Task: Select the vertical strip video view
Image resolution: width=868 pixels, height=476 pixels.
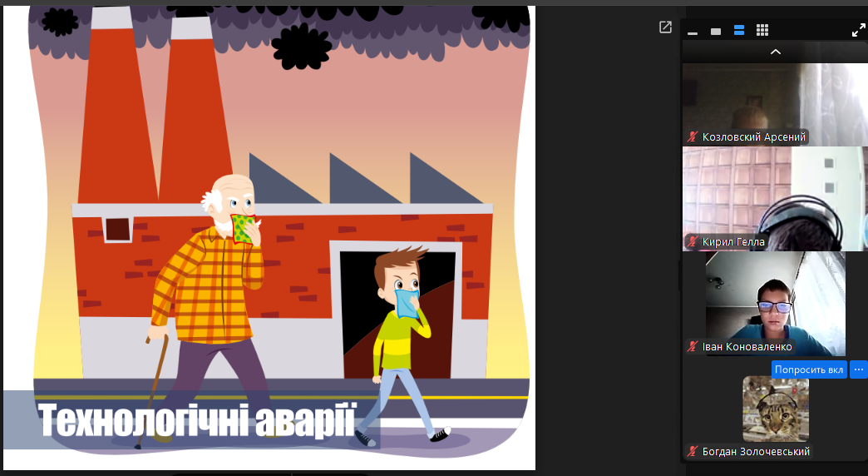Action: (739, 31)
